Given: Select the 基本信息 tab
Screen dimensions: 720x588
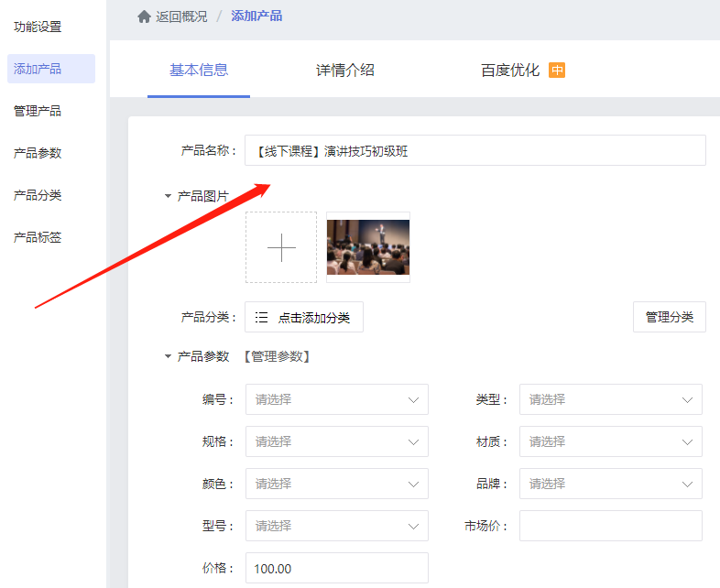Looking at the screenshot, I should point(199,71).
